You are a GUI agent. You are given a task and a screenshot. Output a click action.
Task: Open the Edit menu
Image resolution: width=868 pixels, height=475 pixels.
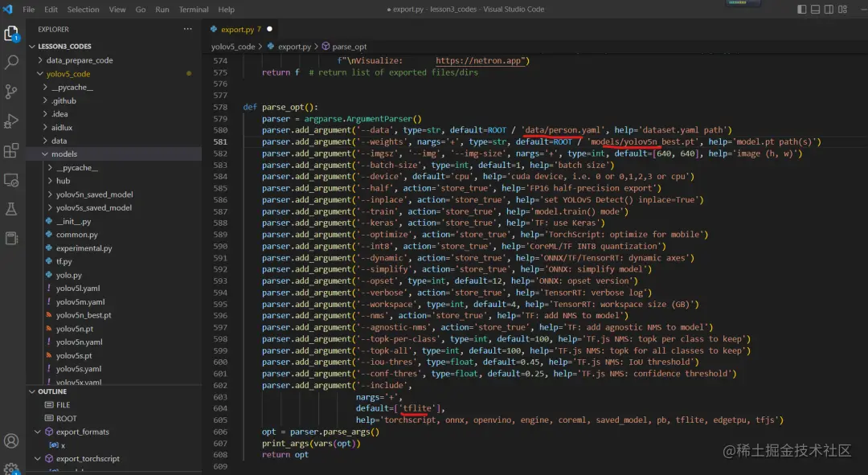click(51, 10)
